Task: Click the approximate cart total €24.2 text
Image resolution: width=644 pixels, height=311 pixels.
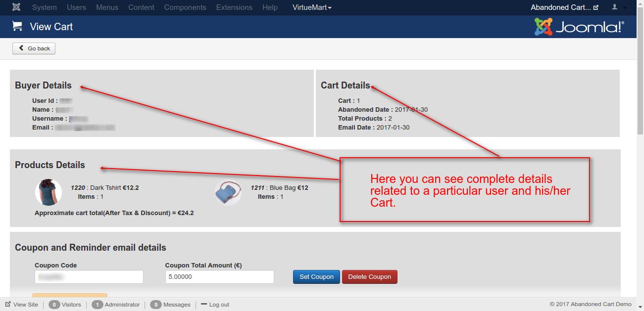Action: [x=114, y=213]
